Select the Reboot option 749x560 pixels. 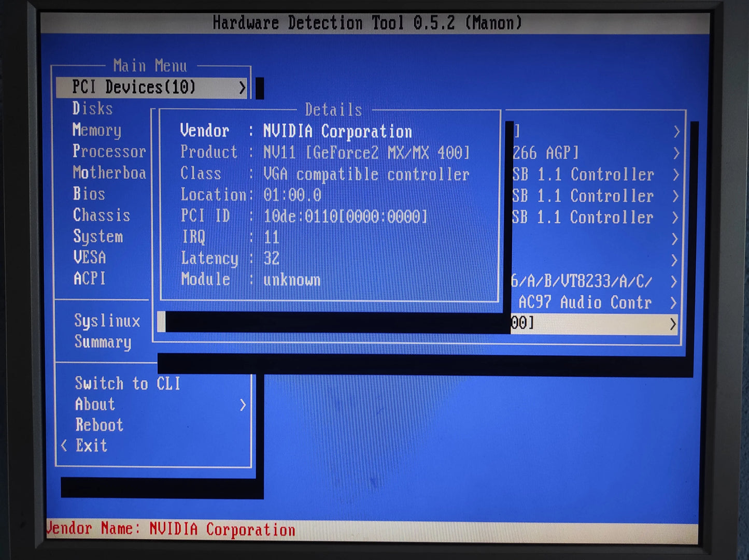[x=100, y=425]
